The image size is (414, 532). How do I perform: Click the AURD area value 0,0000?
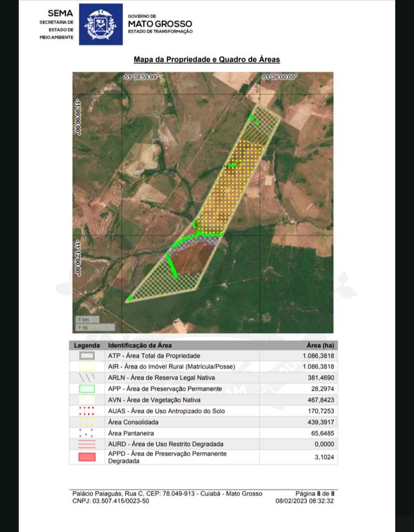(x=324, y=444)
